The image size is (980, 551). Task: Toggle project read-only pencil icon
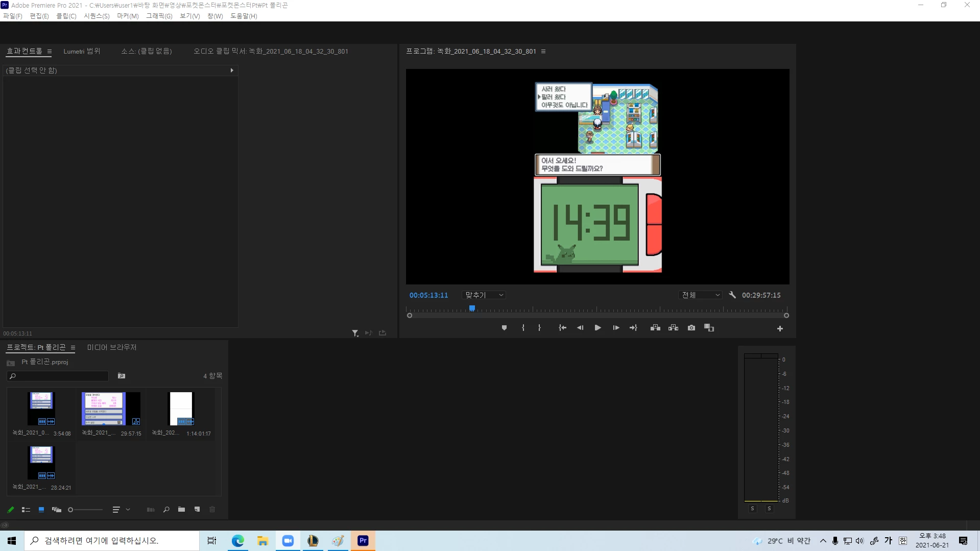coord(10,510)
